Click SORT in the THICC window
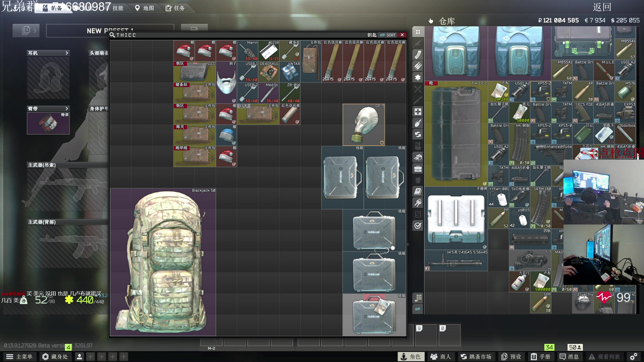The width and height of the screenshot is (644, 362). coord(388,35)
